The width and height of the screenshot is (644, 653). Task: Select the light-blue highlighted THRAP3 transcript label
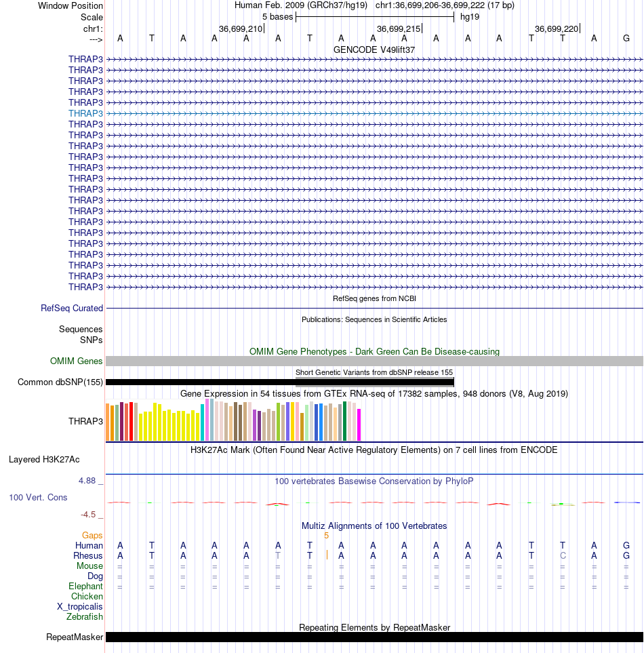pyautogui.click(x=85, y=113)
